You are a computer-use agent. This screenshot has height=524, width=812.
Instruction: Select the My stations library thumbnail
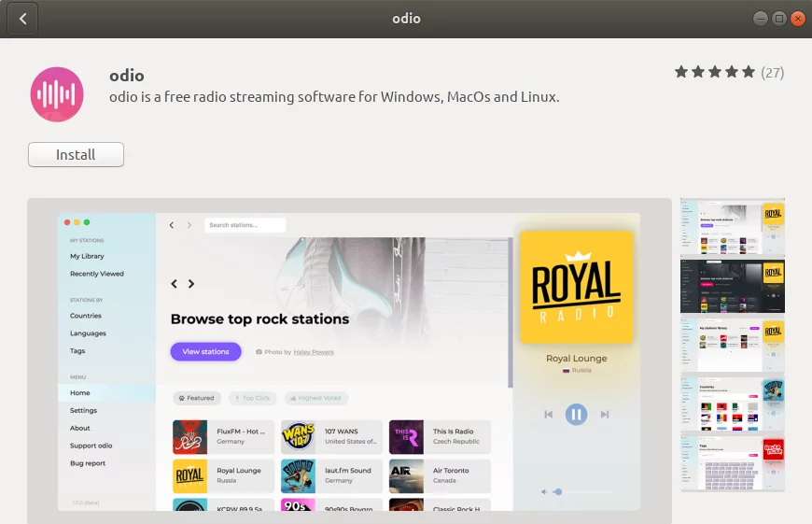coord(733,344)
